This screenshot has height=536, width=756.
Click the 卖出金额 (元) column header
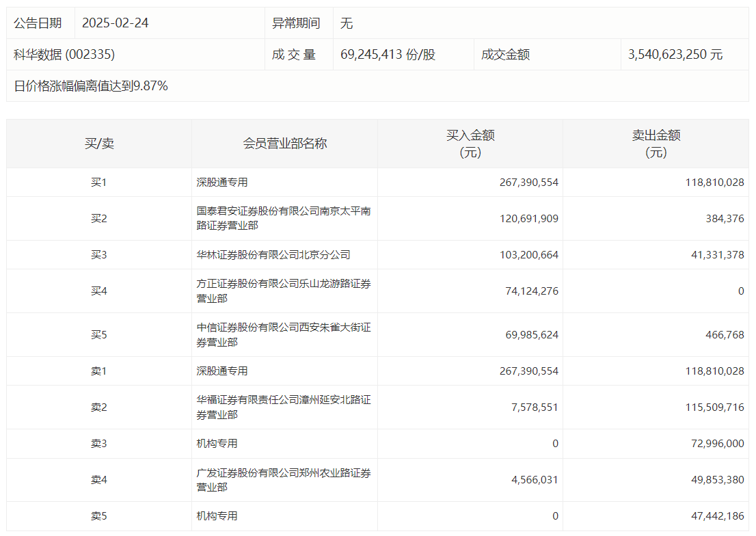click(656, 144)
